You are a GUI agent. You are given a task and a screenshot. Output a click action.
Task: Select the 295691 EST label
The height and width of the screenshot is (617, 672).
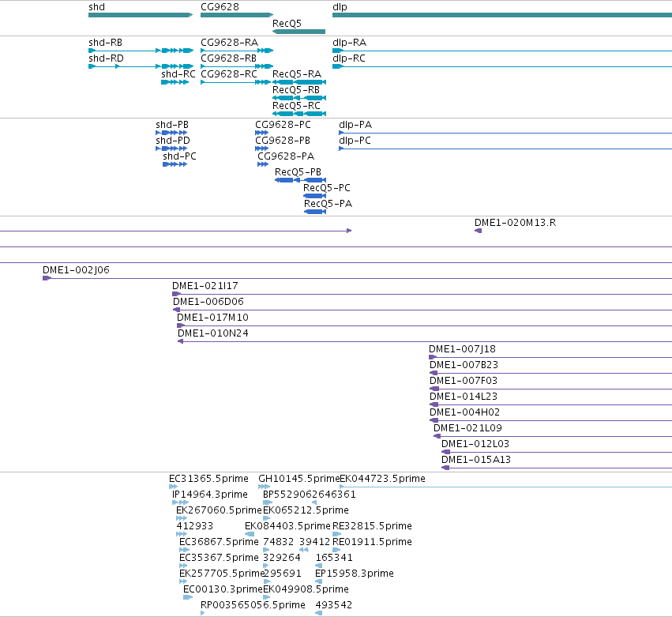pyautogui.click(x=283, y=574)
